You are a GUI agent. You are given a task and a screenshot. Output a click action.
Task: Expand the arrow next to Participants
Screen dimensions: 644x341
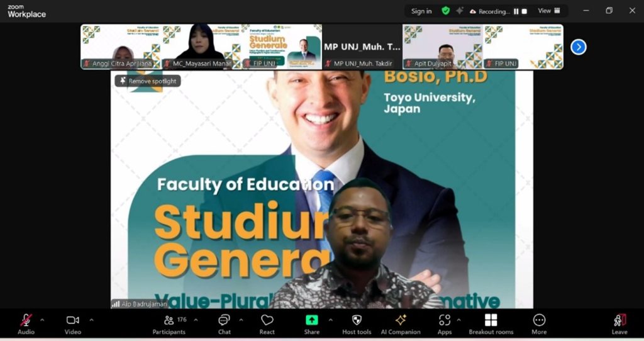point(196,320)
